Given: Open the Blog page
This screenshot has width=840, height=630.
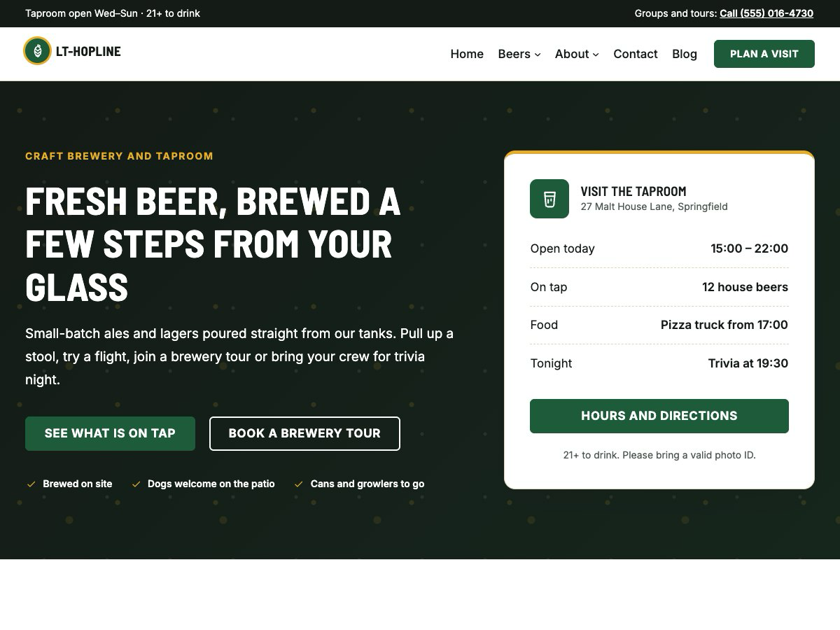Looking at the screenshot, I should point(685,54).
